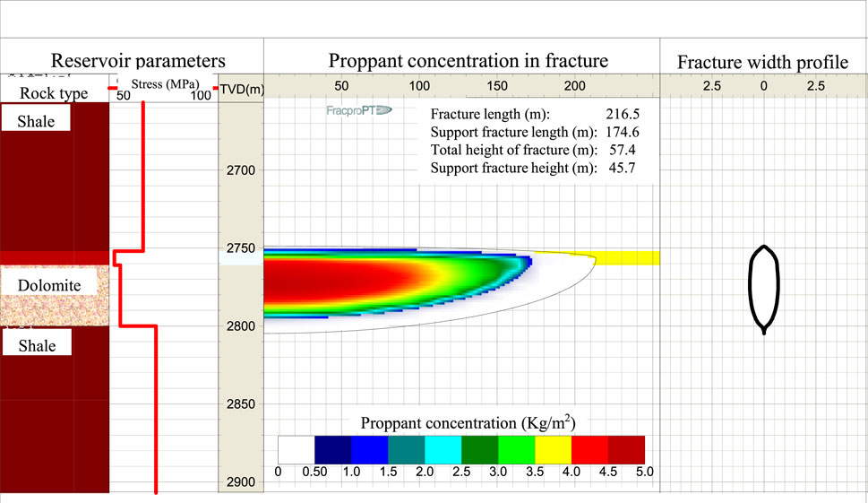868x503 pixels.
Task: Click the black fracture width outline shape
Action: coord(764,290)
